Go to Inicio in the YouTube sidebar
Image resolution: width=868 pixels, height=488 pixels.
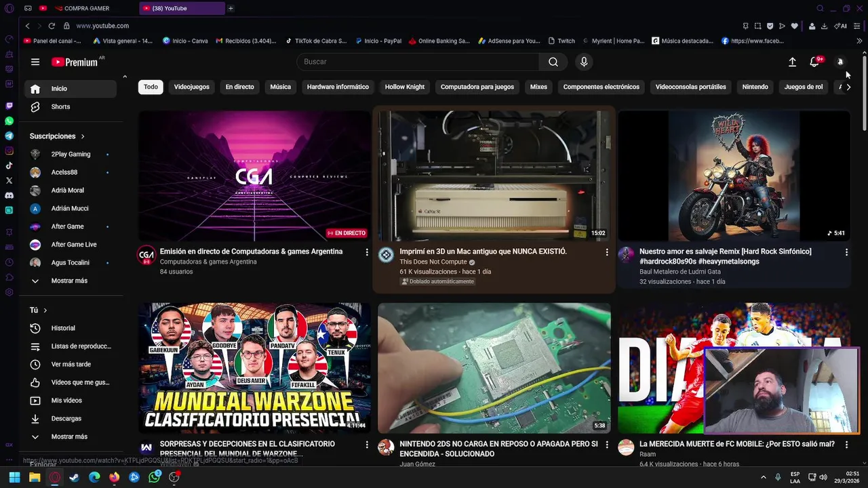tap(71, 89)
